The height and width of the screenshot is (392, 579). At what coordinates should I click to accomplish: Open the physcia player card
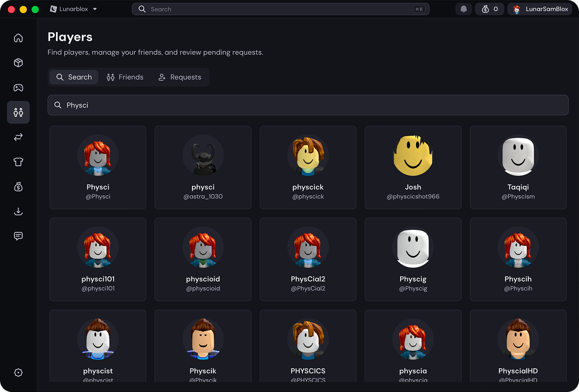tap(413, 346)
